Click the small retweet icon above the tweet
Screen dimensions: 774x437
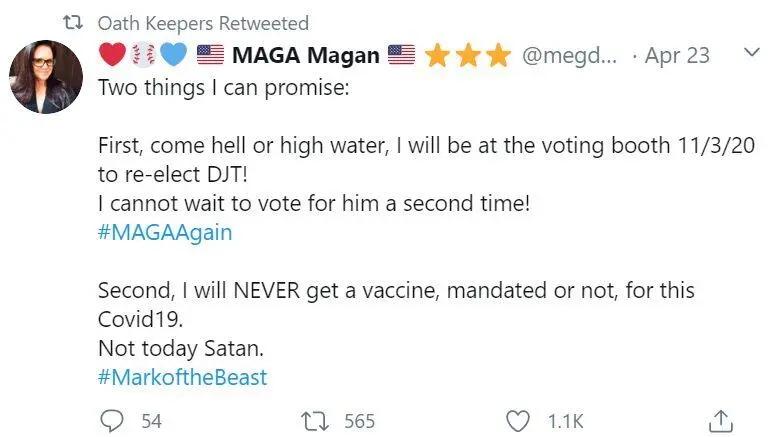pyautogui.click(x=73, y=22)
